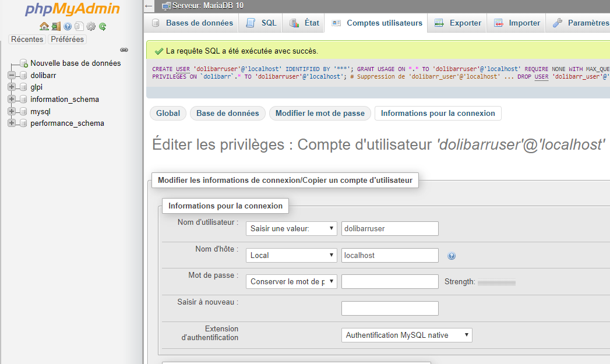610x364 pixels.
Task: Open navigation settings gear icon
Action: pos(91,26)
